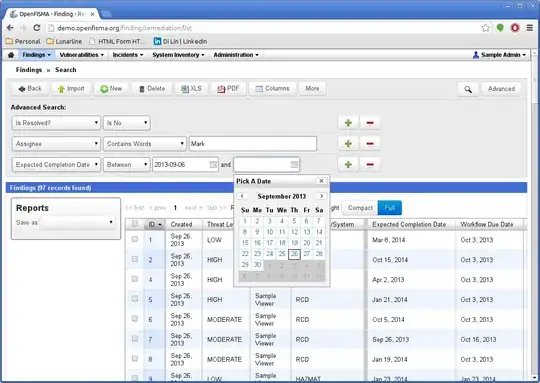Close the Pick A Date popup
Image resolution: width=540 pixels, height=383 pixels.
click(x=321, y=181)
